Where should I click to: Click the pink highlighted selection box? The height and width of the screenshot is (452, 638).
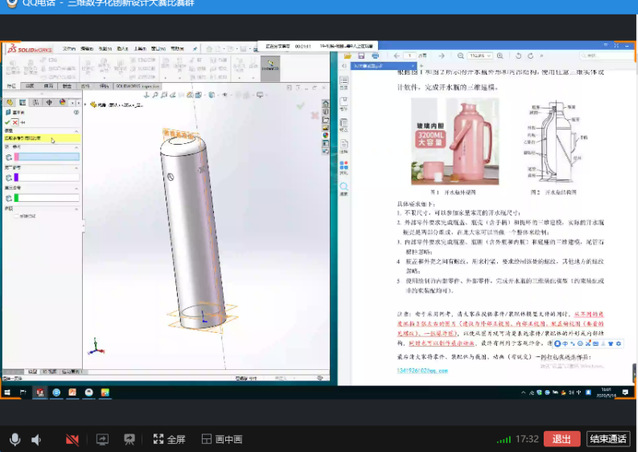tap(46, 157)
